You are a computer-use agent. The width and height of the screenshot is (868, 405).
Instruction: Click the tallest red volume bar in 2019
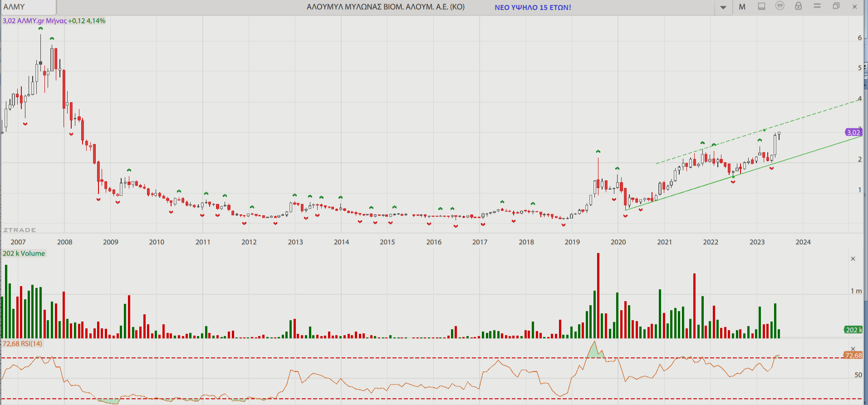coord(598,296)
